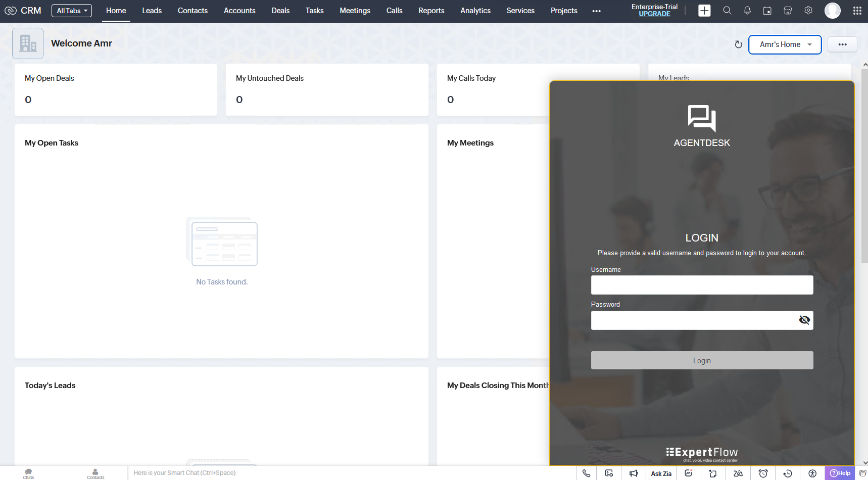This screenshot has width=868, height=480.
Task: Open the recent history clock icon
Action: point(787,473)
